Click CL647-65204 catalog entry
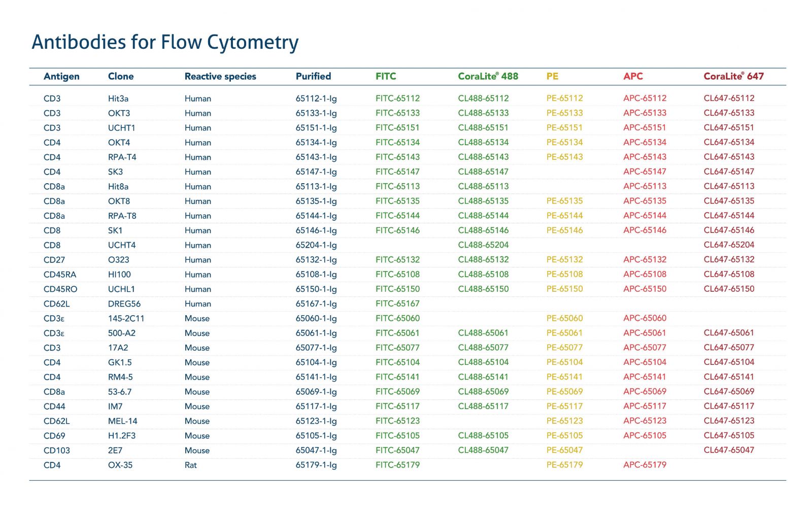This screenshot has height=508, width=812. pyautogui.click(x=729, y=245)
